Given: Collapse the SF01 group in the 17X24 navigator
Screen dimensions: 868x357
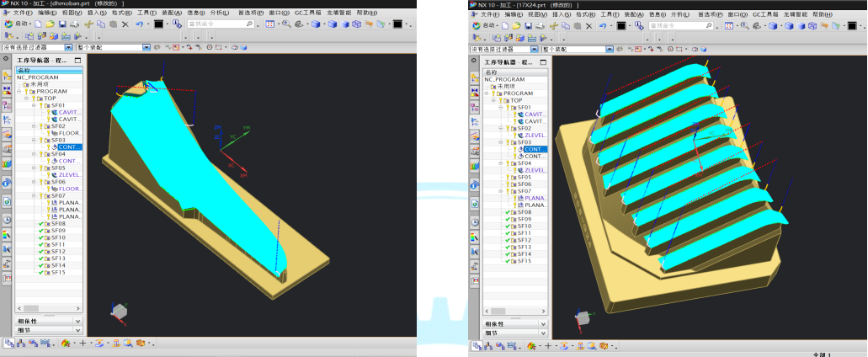Looking at the screenshot, I should click(500, 108).
